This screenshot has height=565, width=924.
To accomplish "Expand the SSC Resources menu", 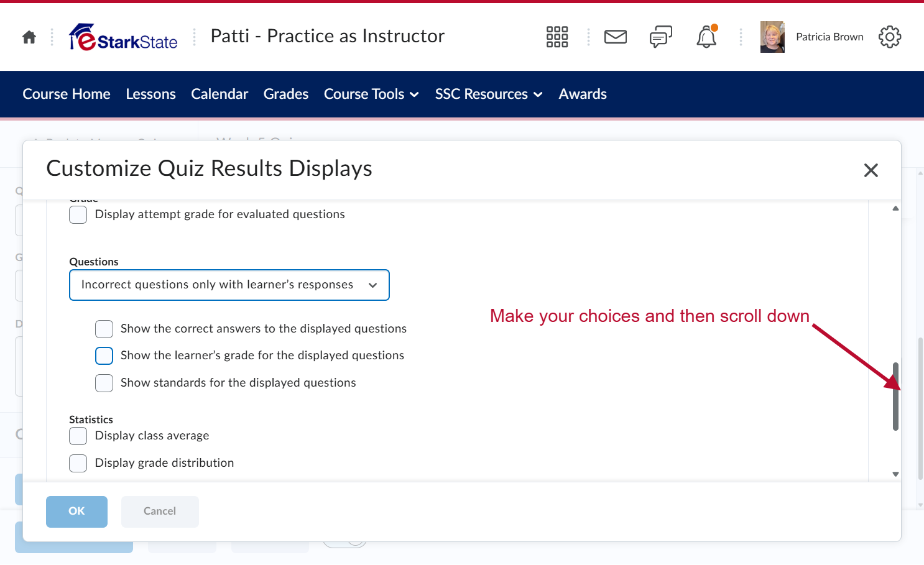I will (489, 94).
